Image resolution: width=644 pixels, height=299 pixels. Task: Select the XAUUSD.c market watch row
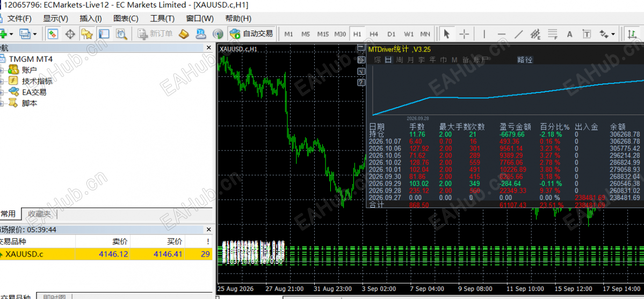pos(106,254)
